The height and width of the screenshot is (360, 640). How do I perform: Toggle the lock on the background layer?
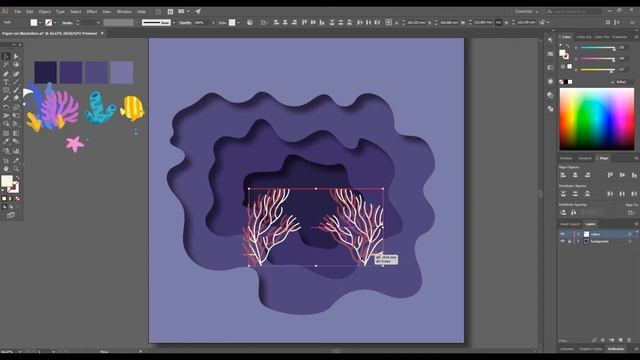[569, 241]
